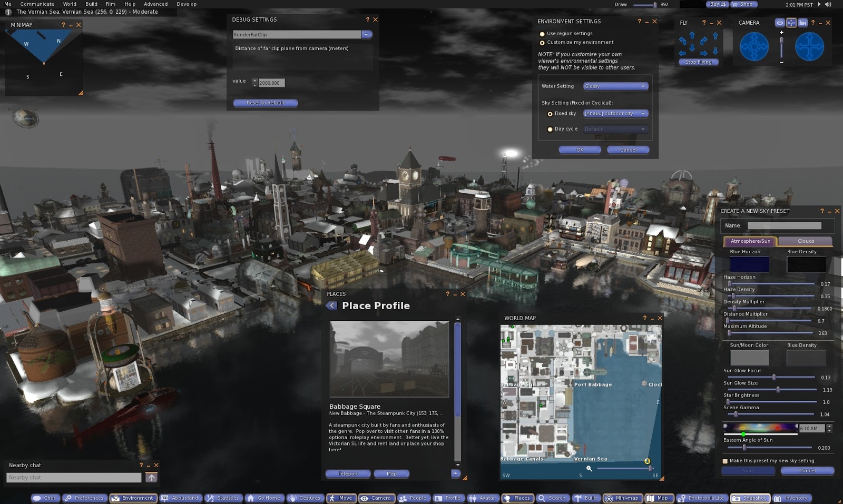Open the Snapshot tool
843x504 pixels.
click(x=750, y=498)
